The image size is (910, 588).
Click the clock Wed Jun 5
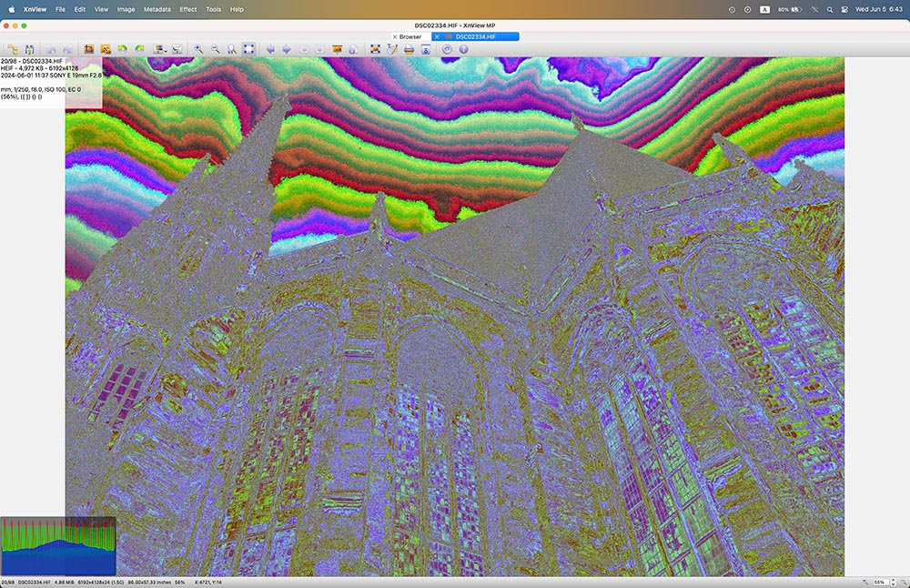(879, 9)
